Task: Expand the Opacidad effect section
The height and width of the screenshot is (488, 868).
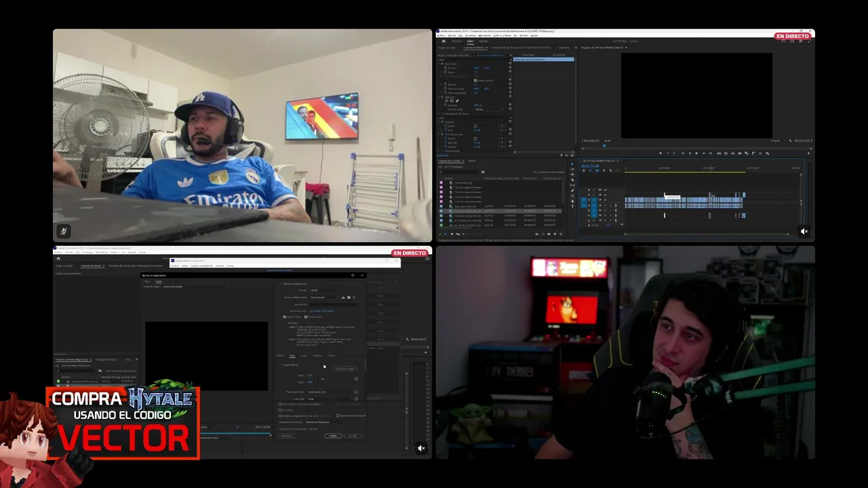Action: pos(439,97)
